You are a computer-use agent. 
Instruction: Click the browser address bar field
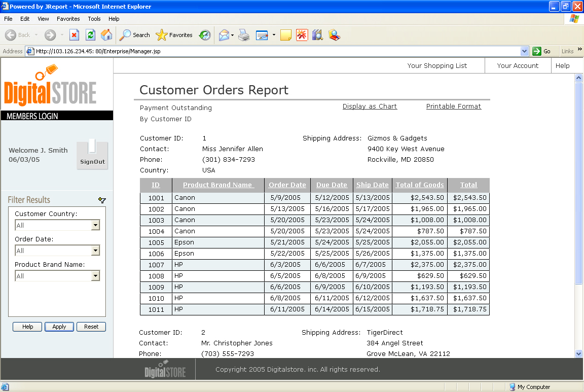(274, 51)
